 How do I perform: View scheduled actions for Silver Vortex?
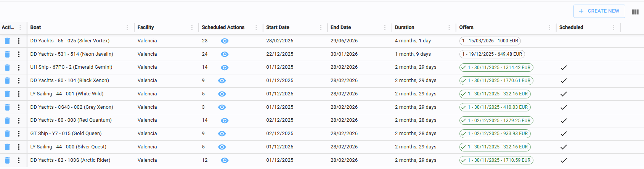(225, 41)
